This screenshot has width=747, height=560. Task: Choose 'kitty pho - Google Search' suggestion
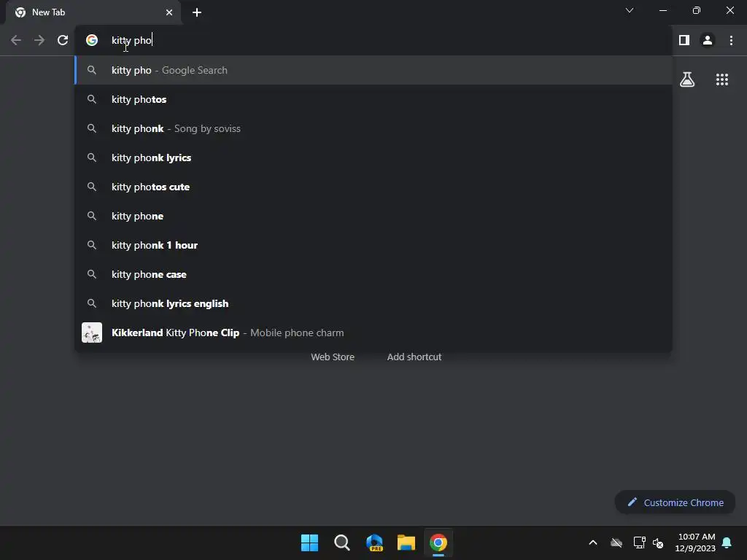tap(373, 70)
